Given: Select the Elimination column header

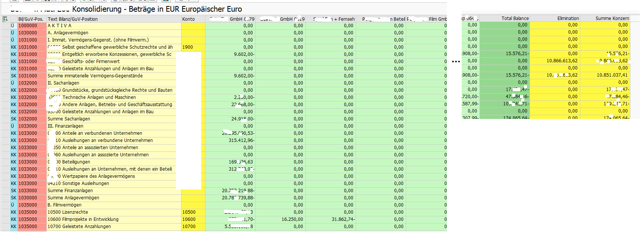Looking at the screenshot, I should [x=568, y=18].
